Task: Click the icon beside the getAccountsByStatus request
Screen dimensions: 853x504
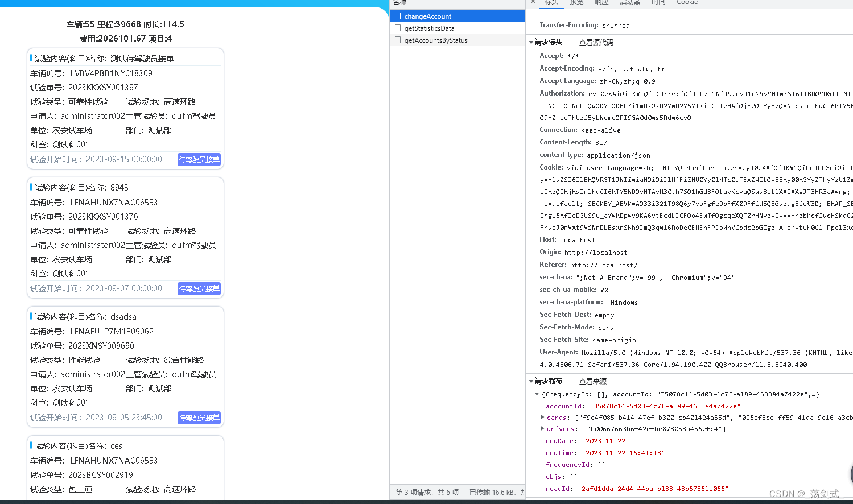Action: tap(398, 40)
